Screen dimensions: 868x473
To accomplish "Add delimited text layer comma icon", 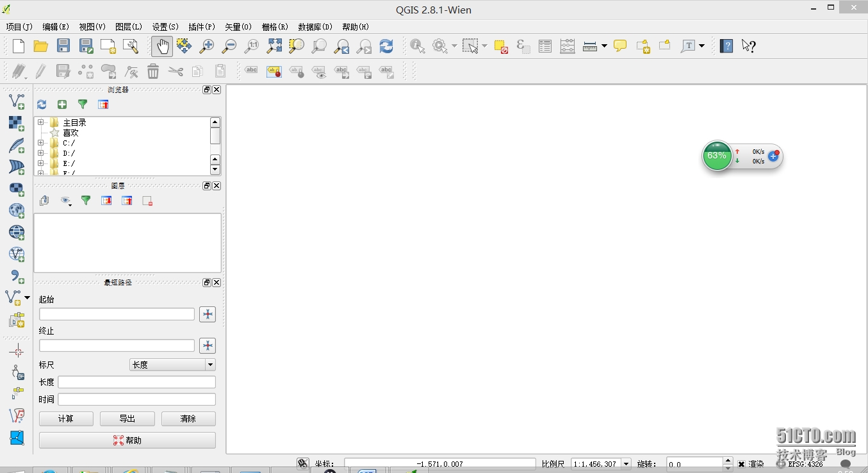I will 17,276.
